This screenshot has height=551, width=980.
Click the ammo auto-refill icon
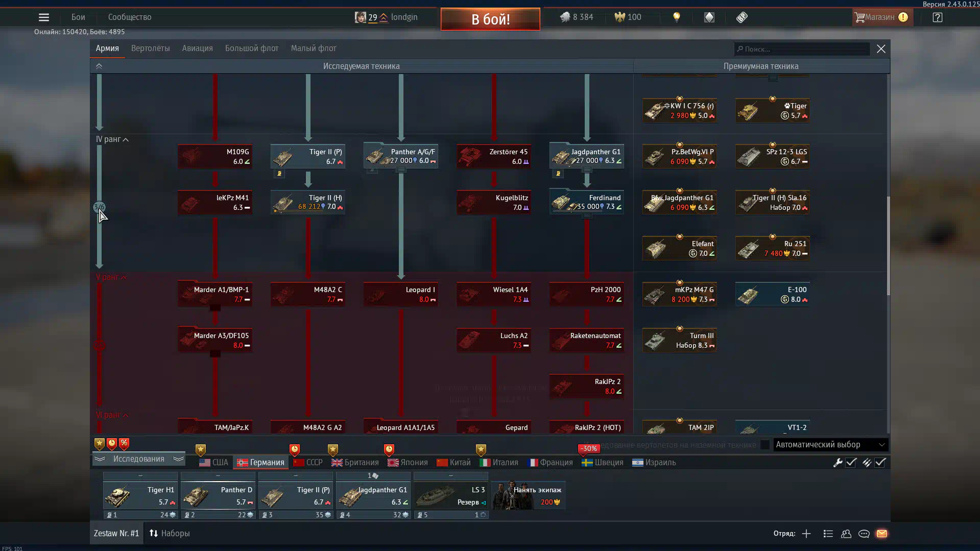867,463
